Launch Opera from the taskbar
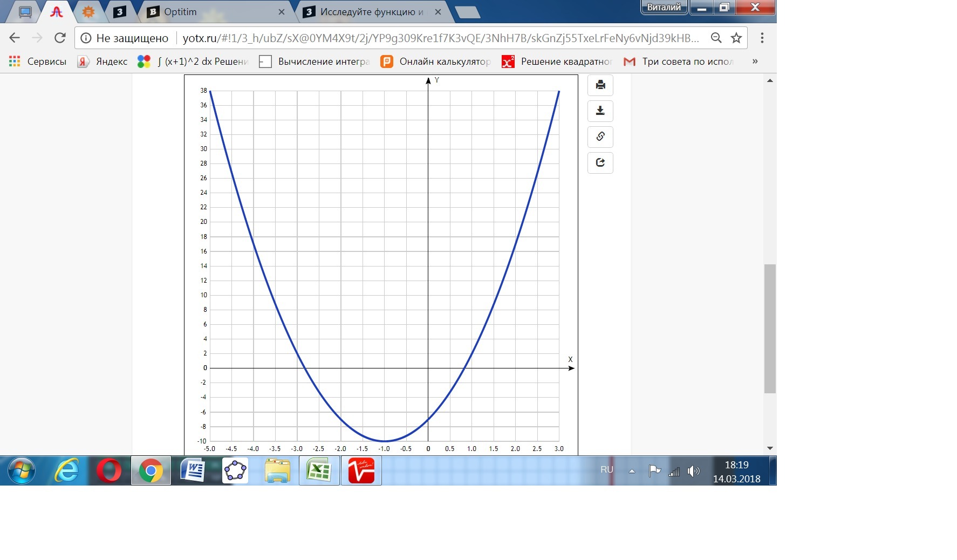This screenshot has width=957, height=560. (109, 471)
